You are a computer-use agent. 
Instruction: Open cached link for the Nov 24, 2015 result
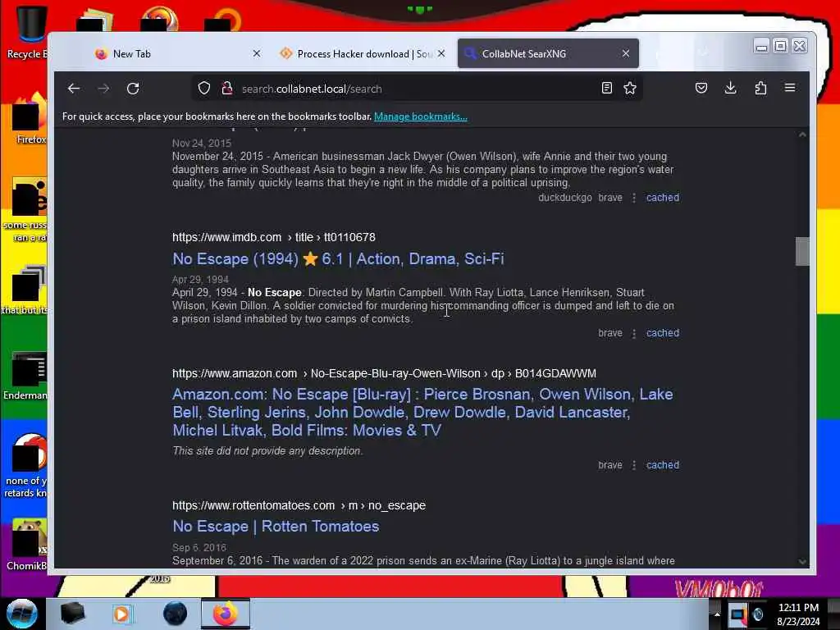(663, 197)
